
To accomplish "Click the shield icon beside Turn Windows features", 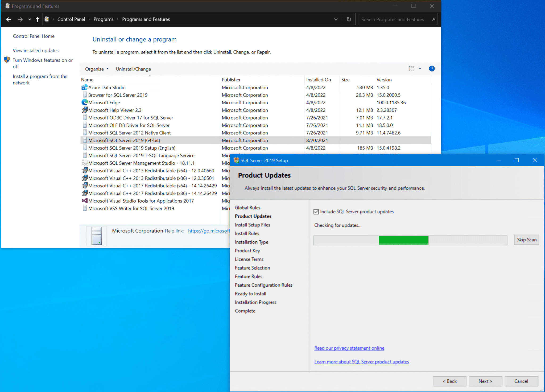I will 7,60.
